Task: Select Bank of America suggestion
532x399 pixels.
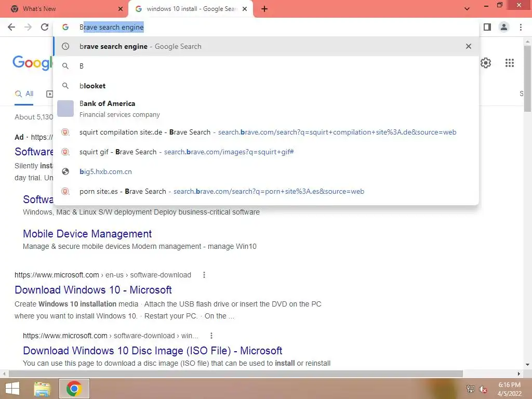Action: tap(266, 109)
